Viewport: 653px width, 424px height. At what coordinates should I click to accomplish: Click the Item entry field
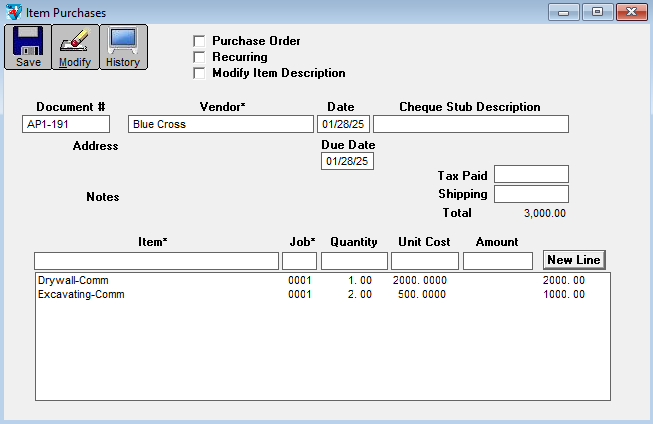pos(156,261)
